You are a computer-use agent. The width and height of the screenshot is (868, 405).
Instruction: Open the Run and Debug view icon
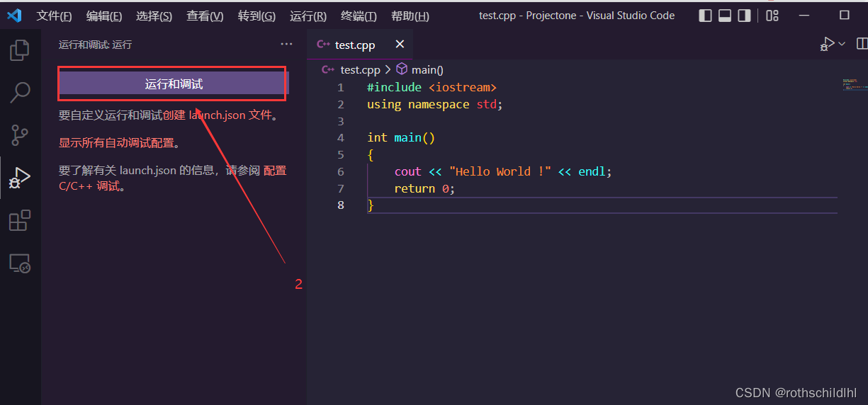[20, 177]
